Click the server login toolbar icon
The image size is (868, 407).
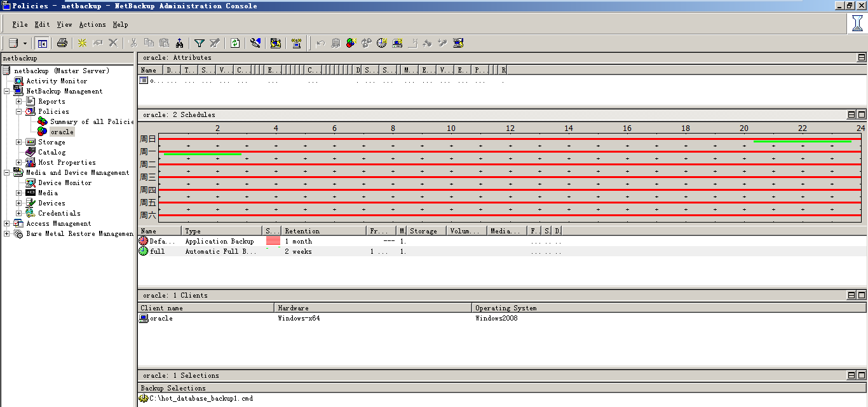pyautogui.click(x=13, y=43)
